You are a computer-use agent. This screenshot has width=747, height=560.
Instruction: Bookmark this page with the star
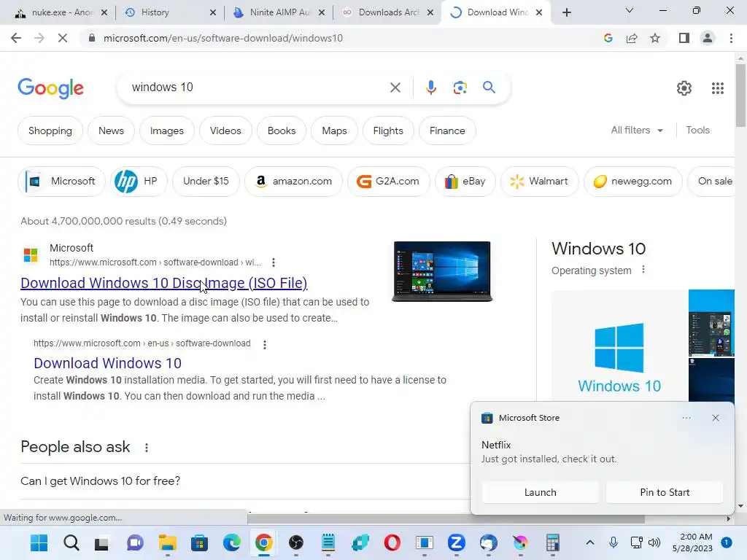(x=655, y=38)
